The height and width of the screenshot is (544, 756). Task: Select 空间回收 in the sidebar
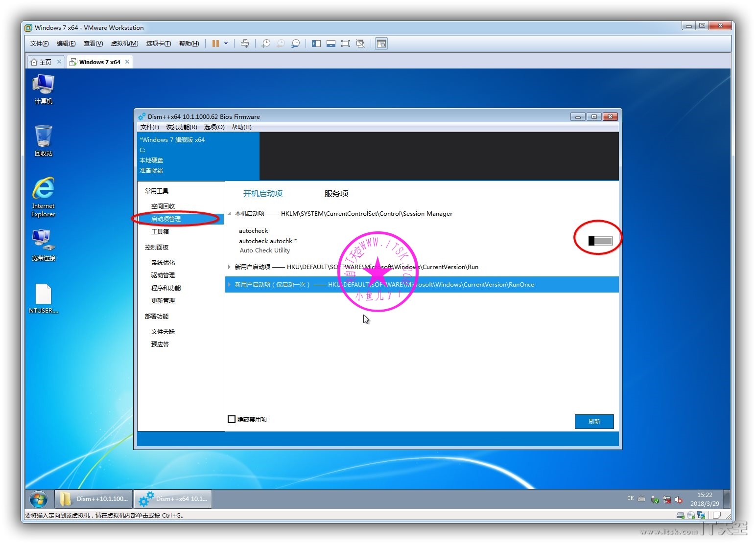(x=163, y=206)
